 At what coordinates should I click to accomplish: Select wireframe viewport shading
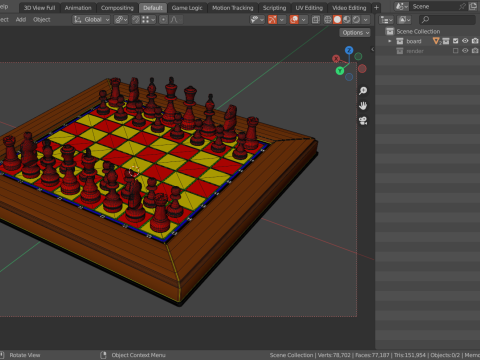(x=328, y=20)
